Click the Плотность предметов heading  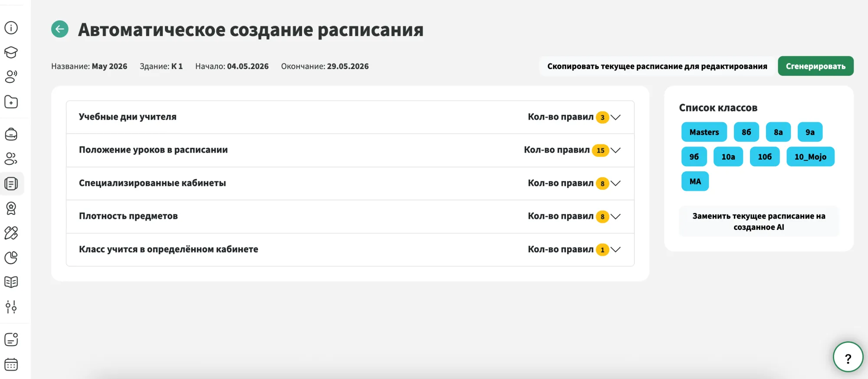pyautogui.click(x=128, y=216)
